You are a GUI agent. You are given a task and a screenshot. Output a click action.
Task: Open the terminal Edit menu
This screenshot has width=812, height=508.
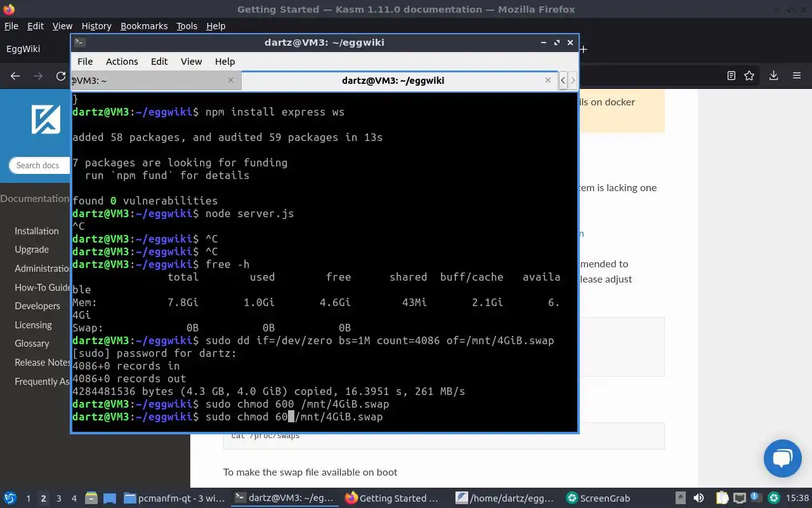point(159,62)
